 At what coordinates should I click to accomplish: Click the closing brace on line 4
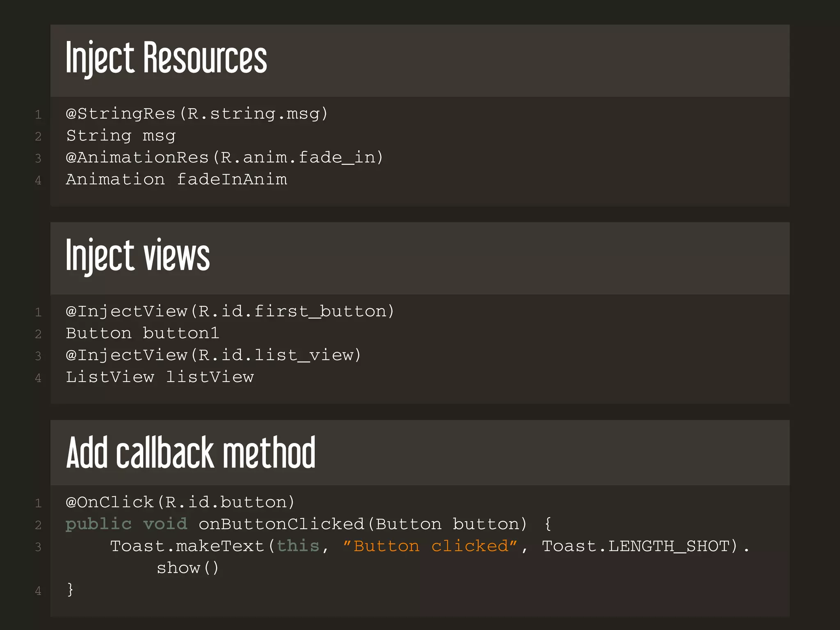click(x=70, y=590)
